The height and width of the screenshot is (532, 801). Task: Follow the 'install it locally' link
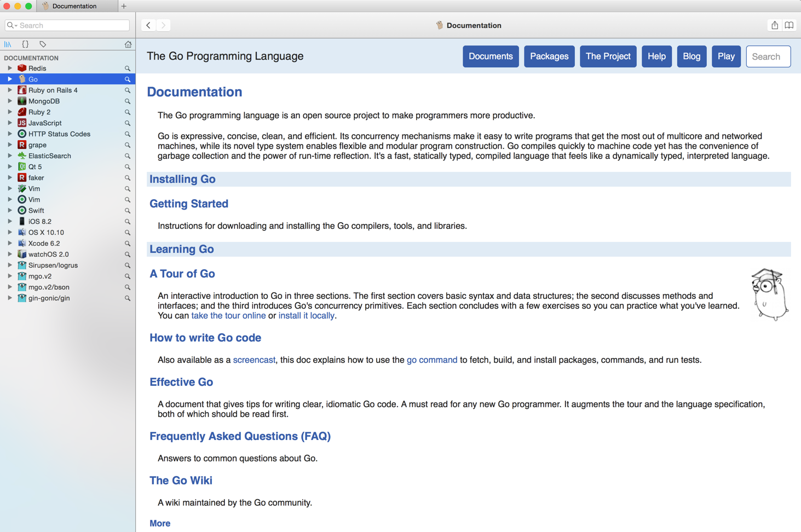tap(306, 316)
